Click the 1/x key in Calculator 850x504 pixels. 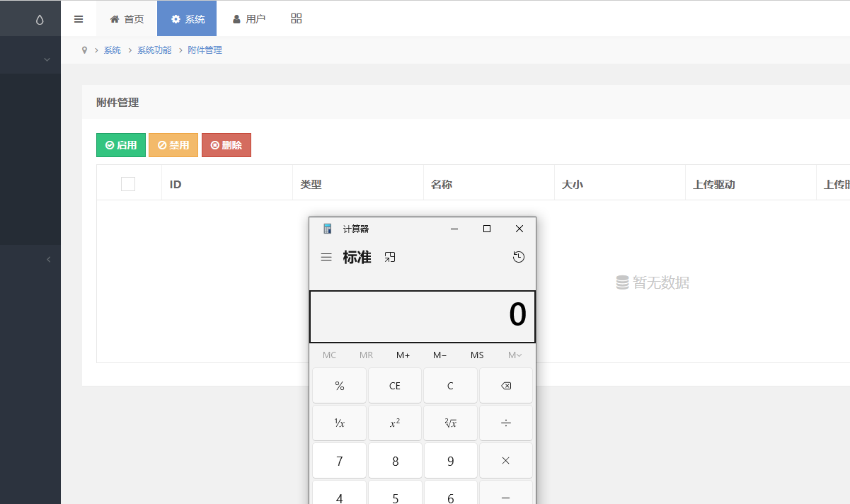339,423
